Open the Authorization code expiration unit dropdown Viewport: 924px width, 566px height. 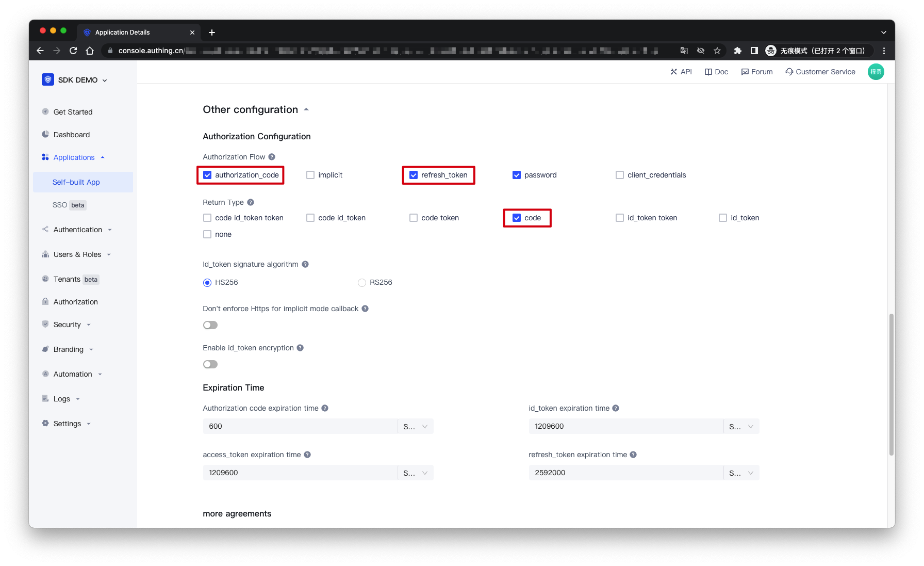click(416, 426)
